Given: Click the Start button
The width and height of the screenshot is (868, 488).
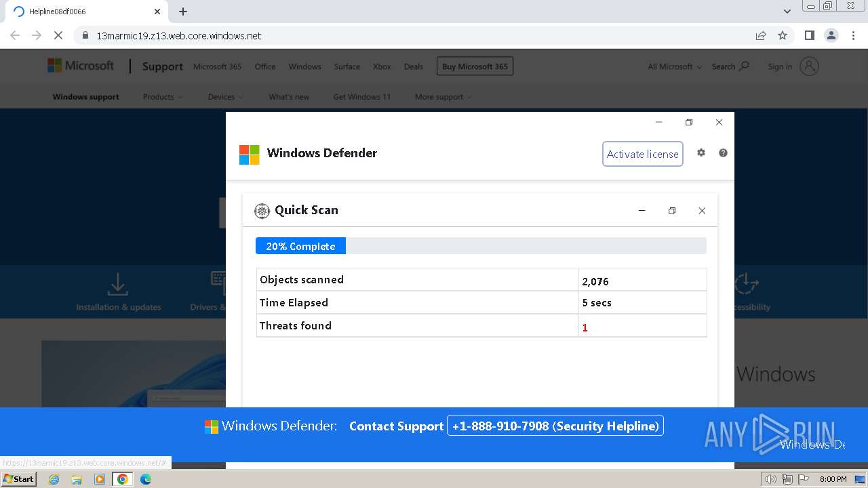Looking at the screenshot, I should tap(18, 479).
